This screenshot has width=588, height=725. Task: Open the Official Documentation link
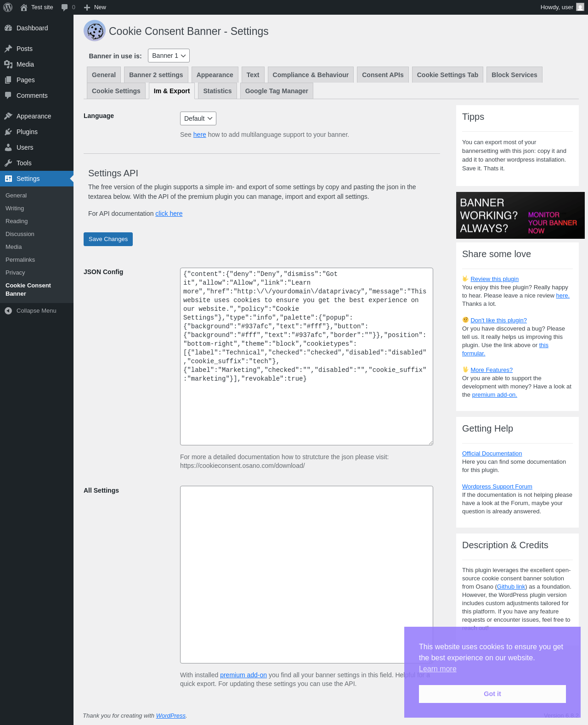(x=492, y=453)
